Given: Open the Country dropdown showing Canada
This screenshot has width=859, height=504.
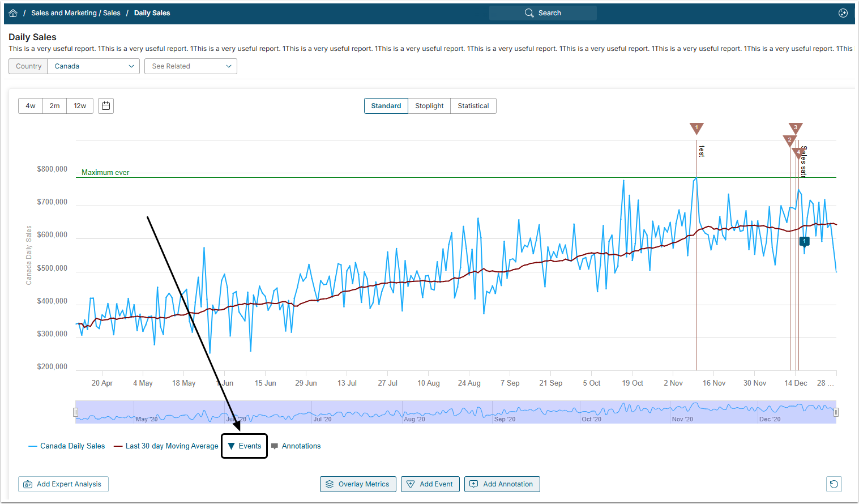Looking at the screenshot, I should pyautogui.click(x=93, y=66).
